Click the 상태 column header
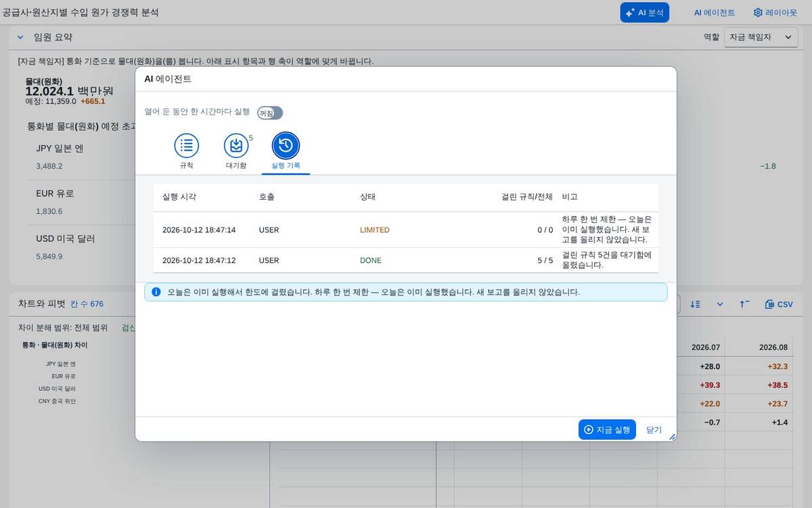The height and width of the screenshot is (508, 812). click(x=367, y=197)
